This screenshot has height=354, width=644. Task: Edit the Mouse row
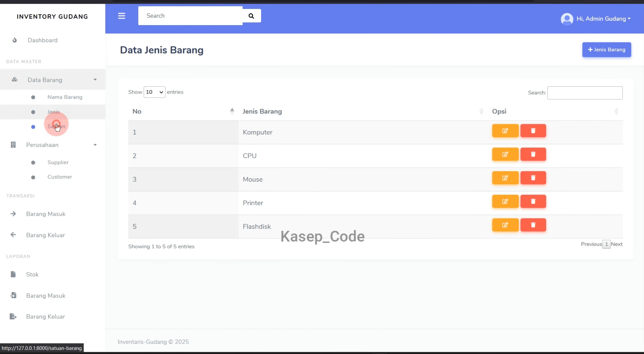coord(505,178)
